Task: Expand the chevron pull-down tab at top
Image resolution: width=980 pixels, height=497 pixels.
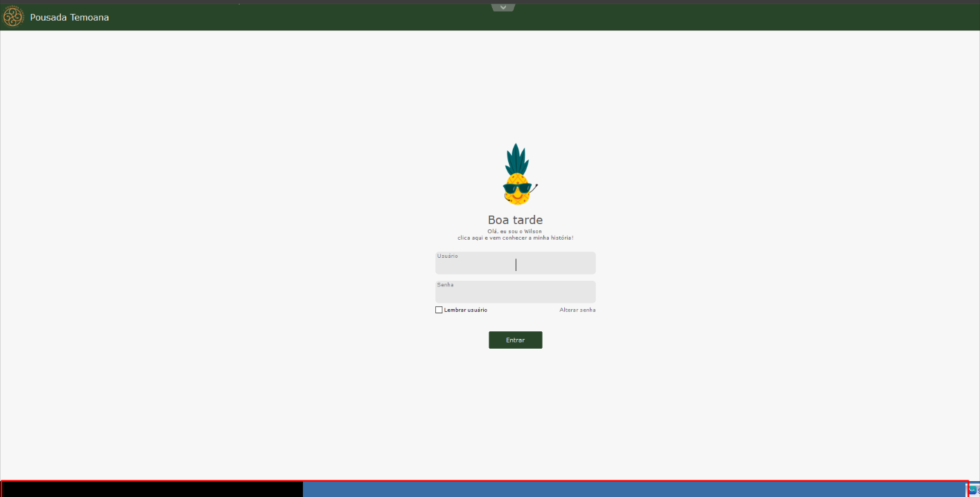Action: pos(503,7)
